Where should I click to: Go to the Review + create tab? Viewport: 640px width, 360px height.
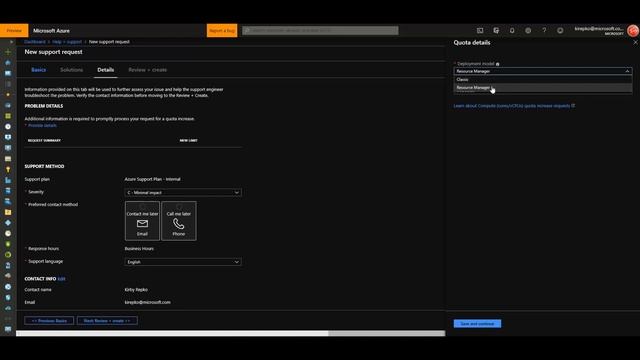(x=148, y=70)
